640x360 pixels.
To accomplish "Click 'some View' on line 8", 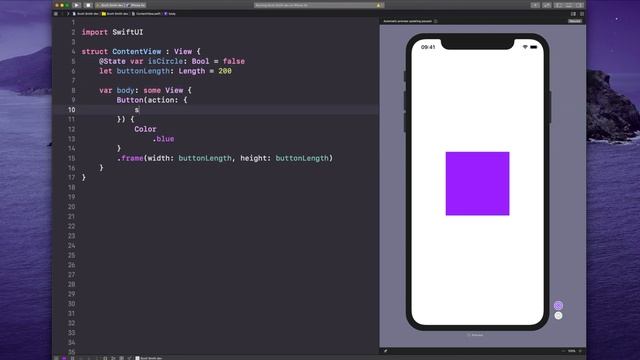I will tap(163, 90).
